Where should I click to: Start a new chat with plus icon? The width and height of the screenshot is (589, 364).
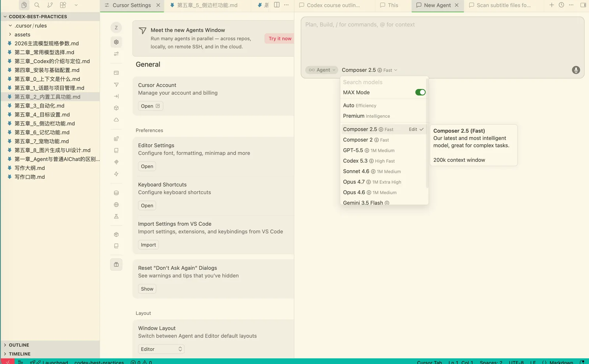tap(551, 5)
